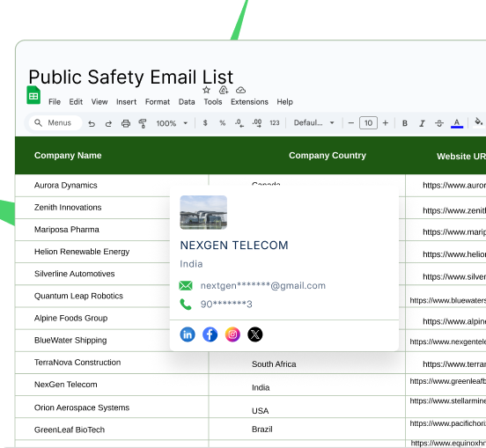Toggle strikethrough formatting
Viewport: 486px width, 448px height.
pos(439,123)
